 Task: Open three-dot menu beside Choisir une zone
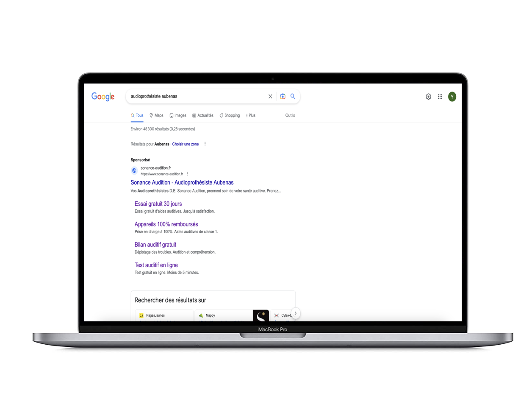[205, 144]
